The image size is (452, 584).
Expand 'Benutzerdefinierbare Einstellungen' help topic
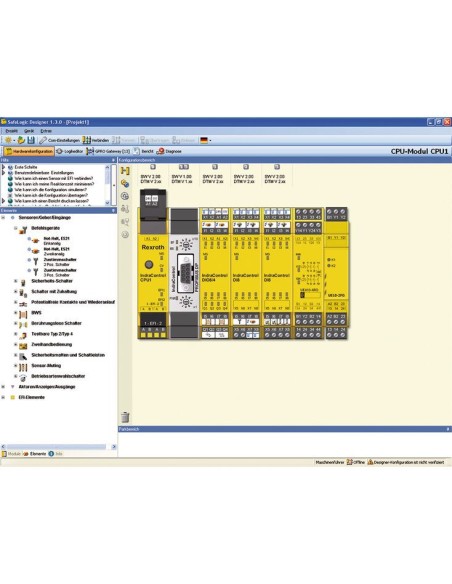click(4, 173)
